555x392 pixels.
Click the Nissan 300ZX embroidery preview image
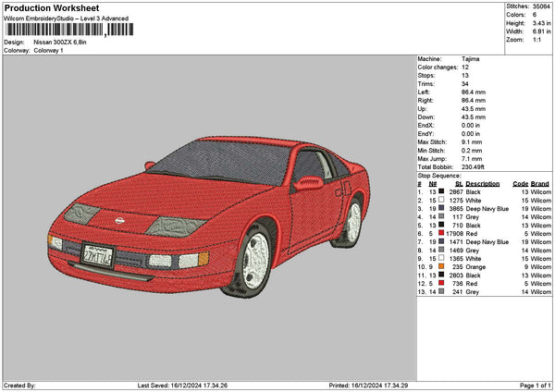point(209,216)
